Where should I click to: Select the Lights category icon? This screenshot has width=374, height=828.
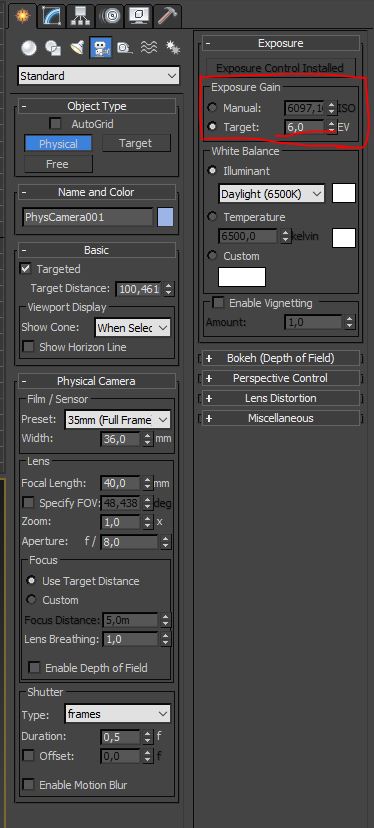(77, 48)
